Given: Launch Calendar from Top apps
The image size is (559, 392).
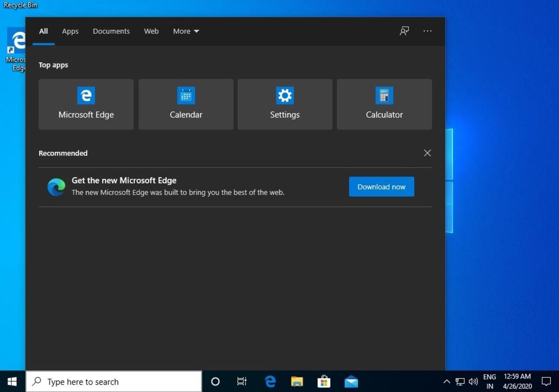Looking at the screenshot, I should coord(185,104).
